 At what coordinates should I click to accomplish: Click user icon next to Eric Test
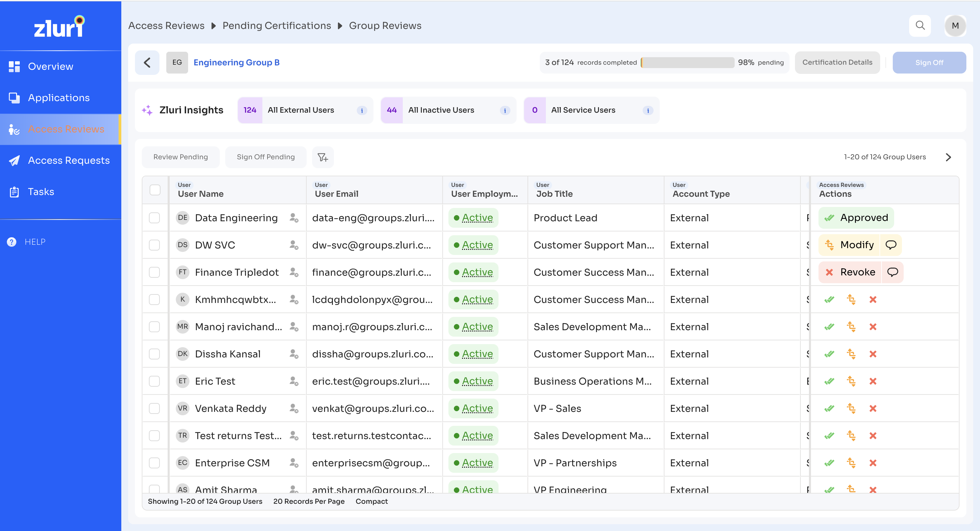(x=294, y=381)
